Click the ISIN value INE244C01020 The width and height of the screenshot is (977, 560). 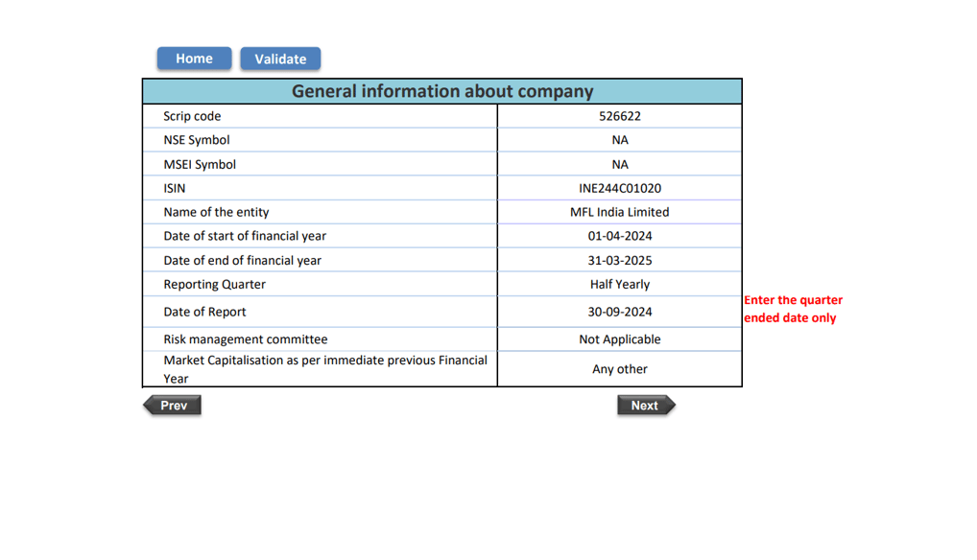619,188
